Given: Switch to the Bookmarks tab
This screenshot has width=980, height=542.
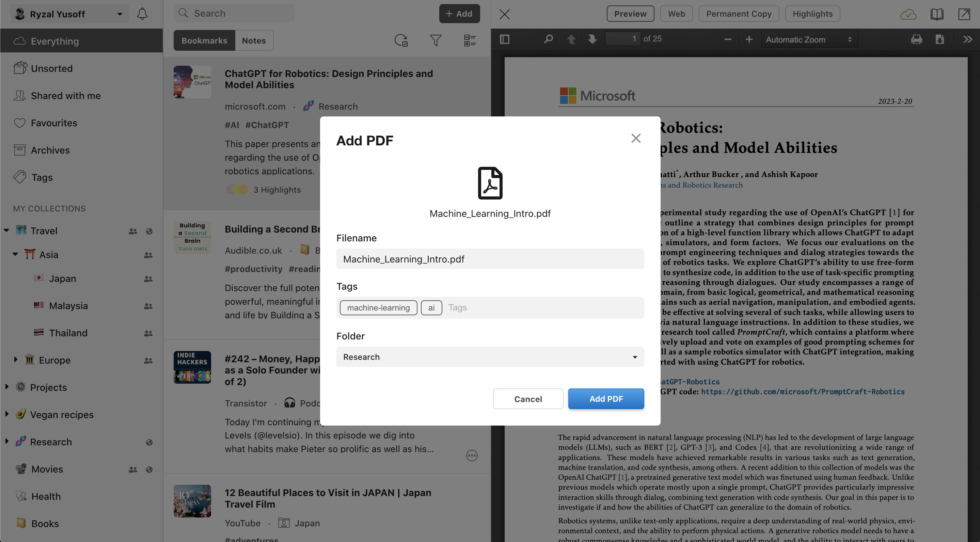Looking at the screenshot, I should point(204,40).
